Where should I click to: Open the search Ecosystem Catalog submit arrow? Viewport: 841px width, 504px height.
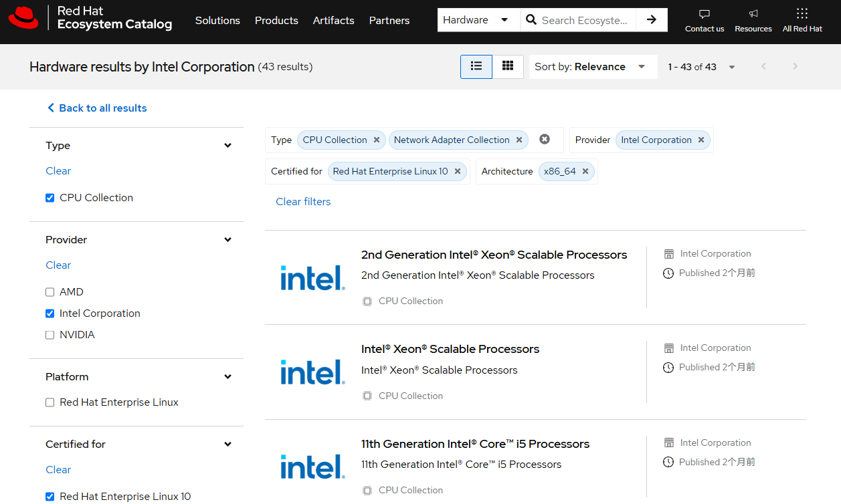click(652, 20)
